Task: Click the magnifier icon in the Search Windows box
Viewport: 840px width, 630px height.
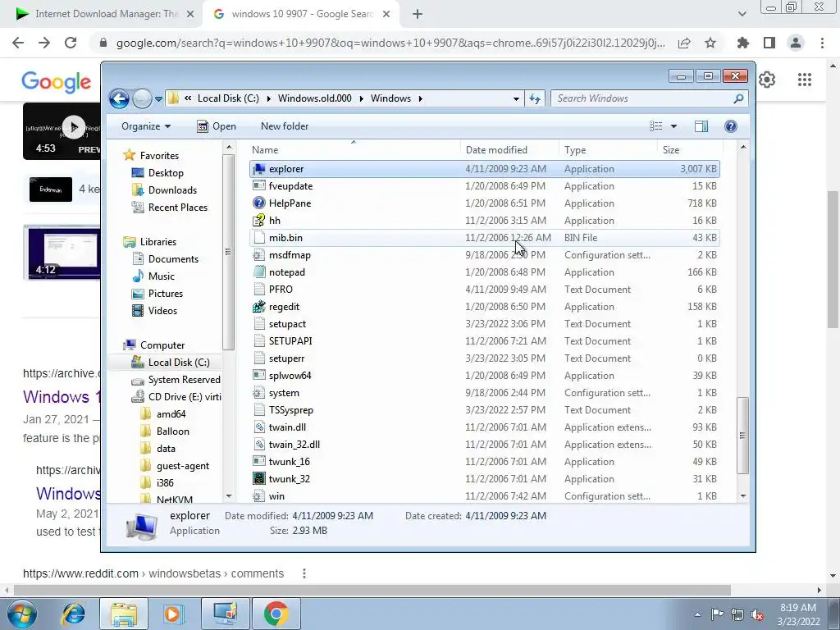Action: coord(738,98)
